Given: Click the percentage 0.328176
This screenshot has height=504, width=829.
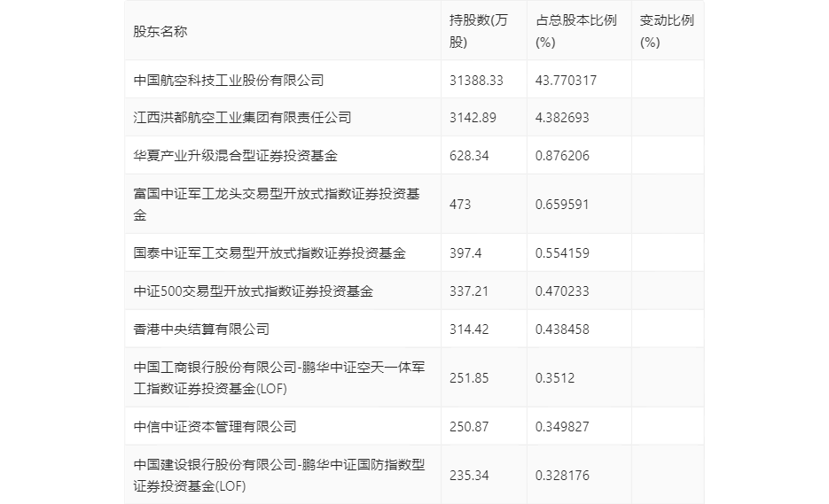Looking at the screenshot, I should coord(562,476).
